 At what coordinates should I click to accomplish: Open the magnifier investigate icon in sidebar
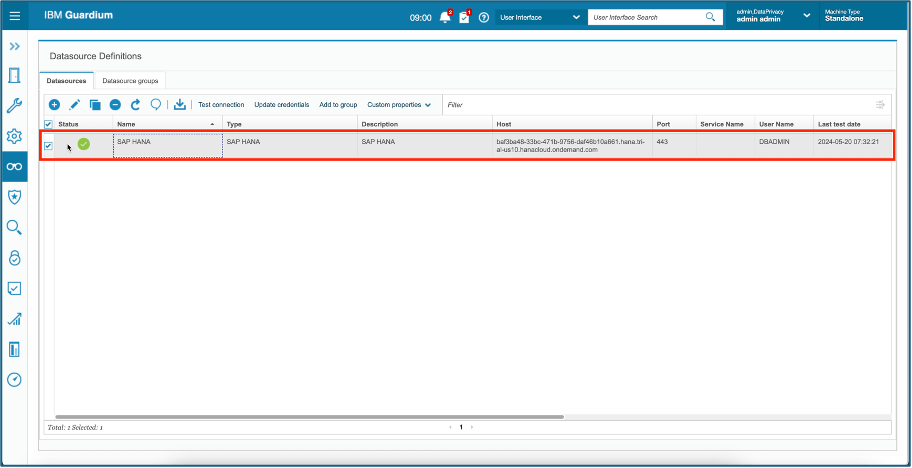tap(15, 227)
